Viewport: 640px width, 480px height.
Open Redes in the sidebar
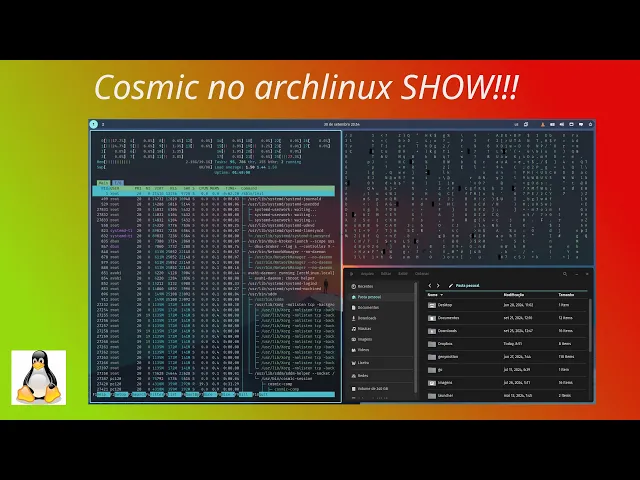(x=382, y=376)
